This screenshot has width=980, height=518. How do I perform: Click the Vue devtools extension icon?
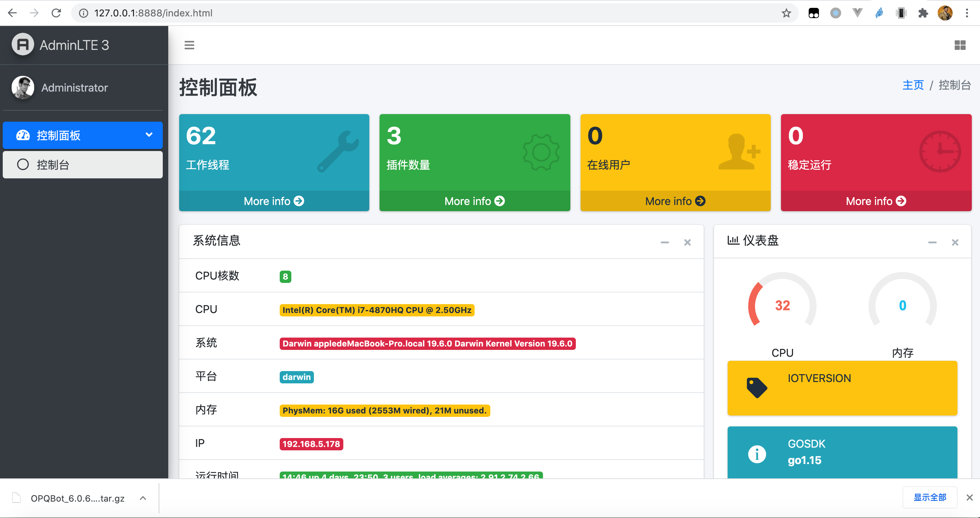coord(857,13)
